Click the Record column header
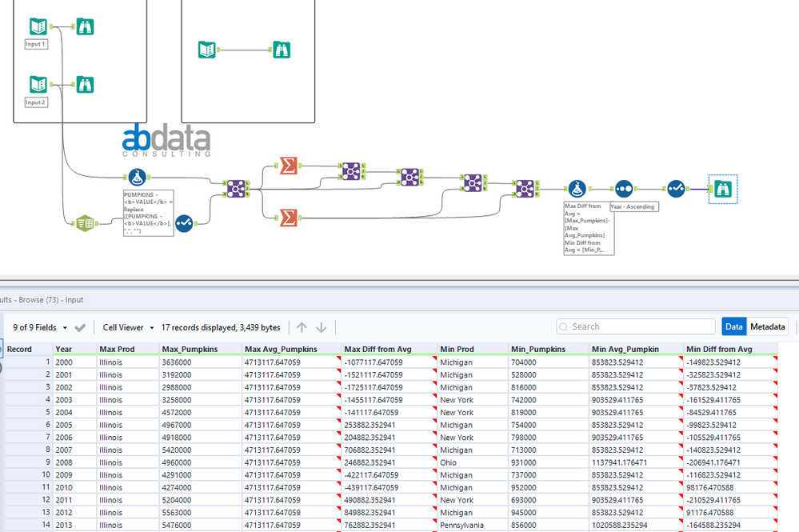799x532 pixels. [28, 349]
